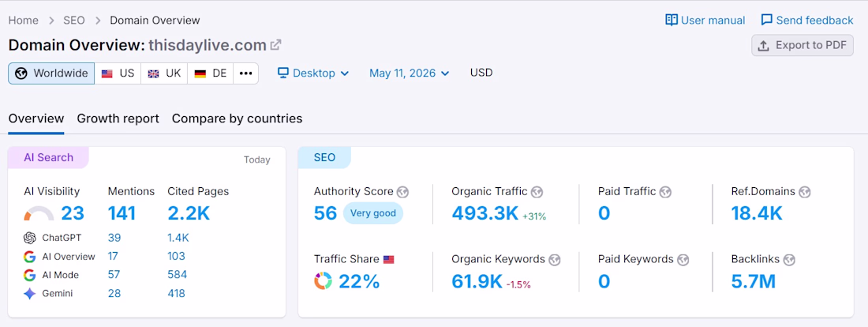Go to Home breadcrumb
The image size is (868, 327).
(x=23, y=21)
